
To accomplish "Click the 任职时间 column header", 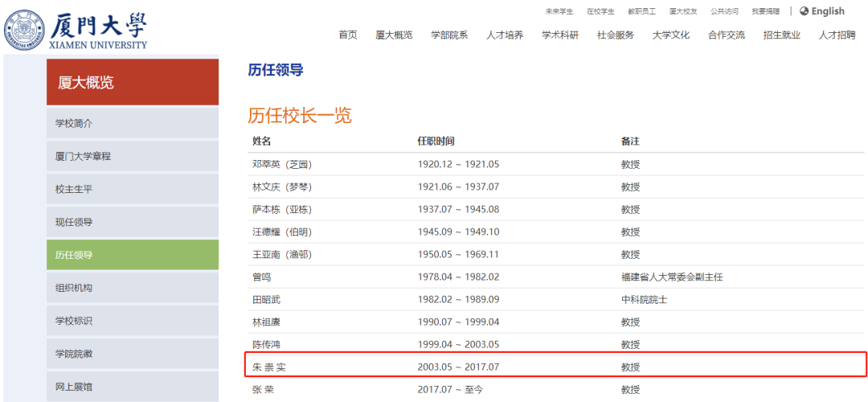I will pos(436,142).
